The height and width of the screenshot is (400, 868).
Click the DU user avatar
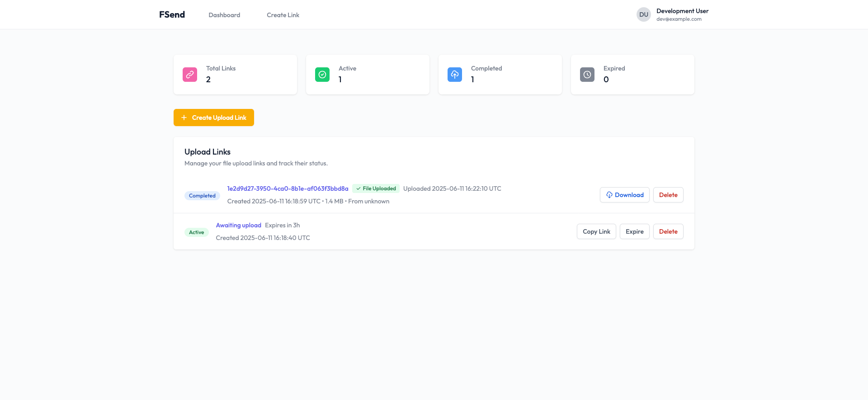[644, 14]
